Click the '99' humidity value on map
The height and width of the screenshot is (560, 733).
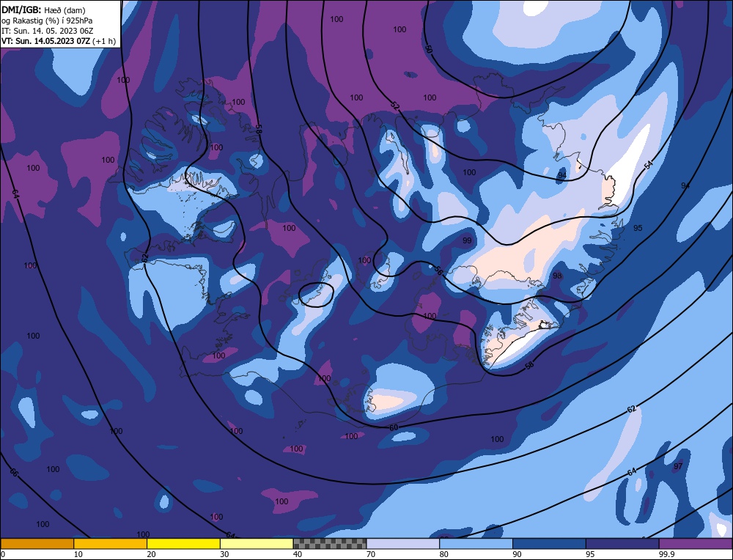click(466, 240)
